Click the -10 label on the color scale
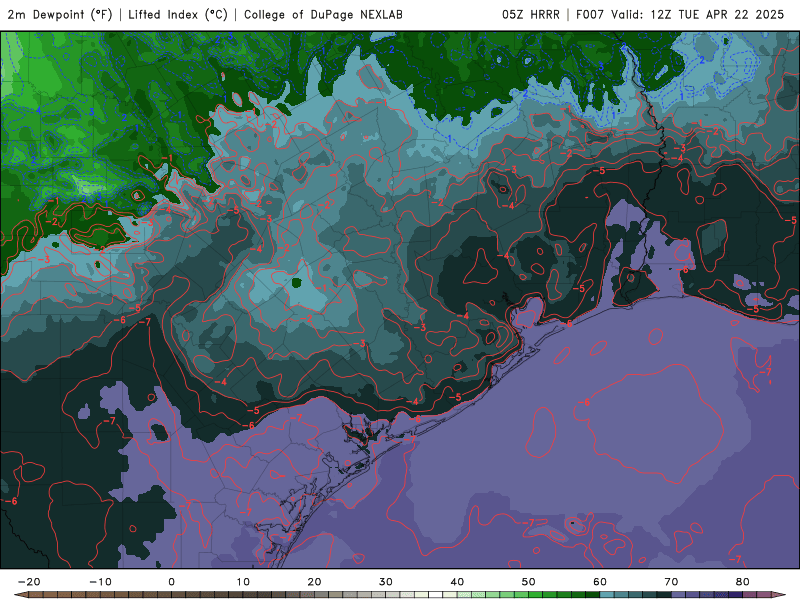This screenshot has height=600, width=800. (x=100, y=582)
